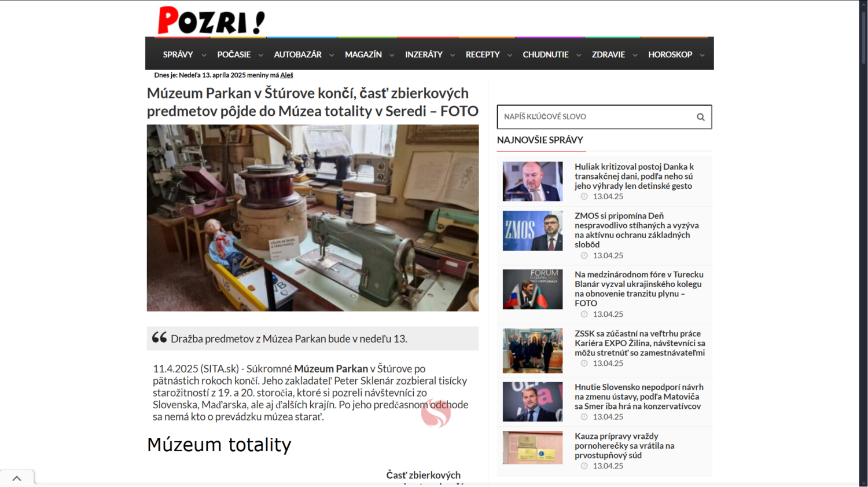Viewport: 868px width, 487px height.
Task: Click the page vertical scrollbar
Action: (863, 243)
